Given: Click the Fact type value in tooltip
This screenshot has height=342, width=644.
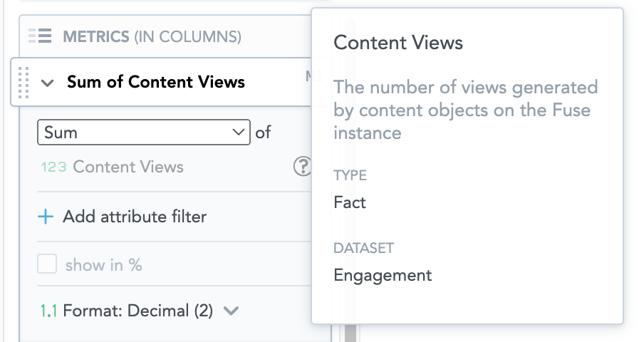Looking at the screenshot, I should 350,202.
